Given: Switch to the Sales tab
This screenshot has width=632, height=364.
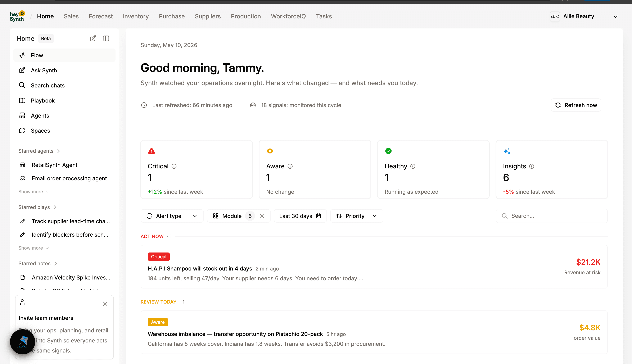Looking at the screenshot, I should (71, 16).
